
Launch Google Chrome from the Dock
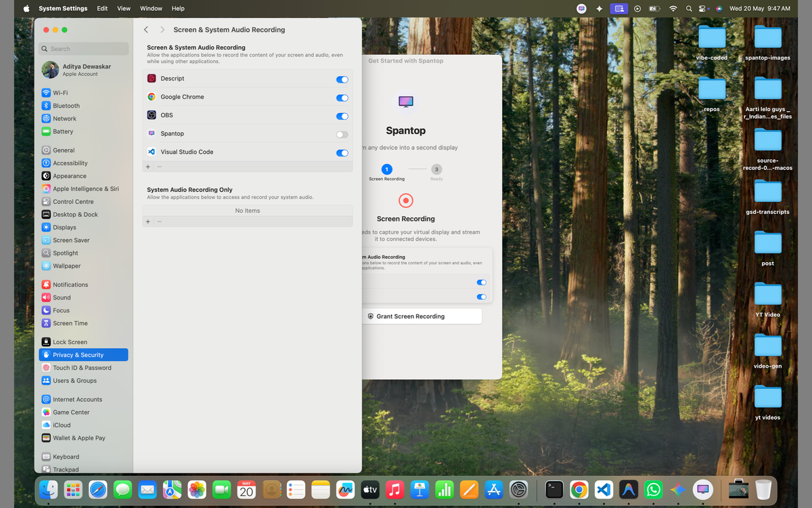579,489
